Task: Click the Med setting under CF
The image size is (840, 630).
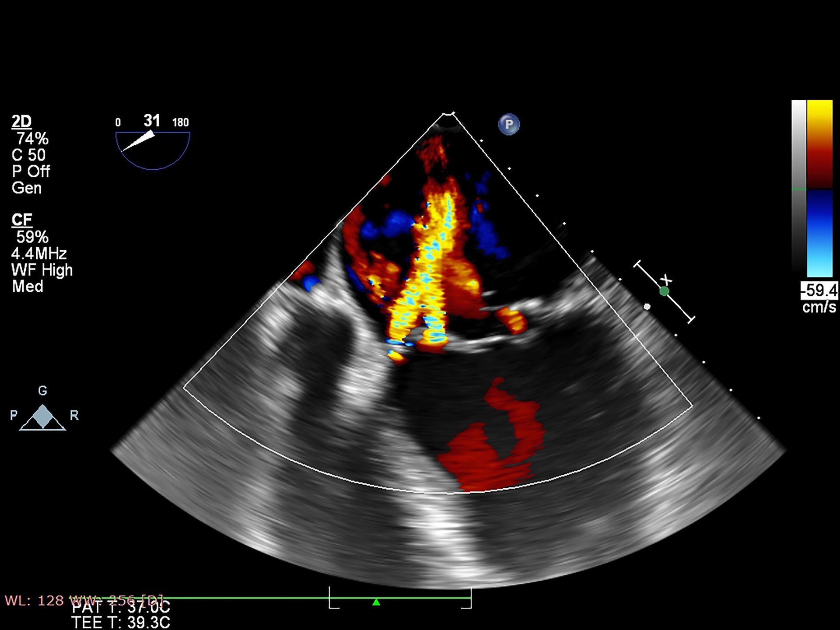Action: 28,286
